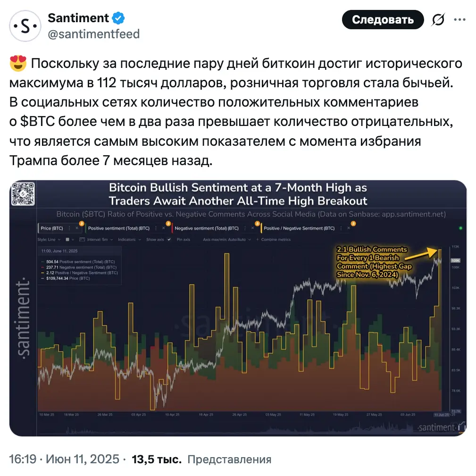Toggle the Show axis checkbox
The height and width of the screenshot is (476, 476).
(169, 240)
